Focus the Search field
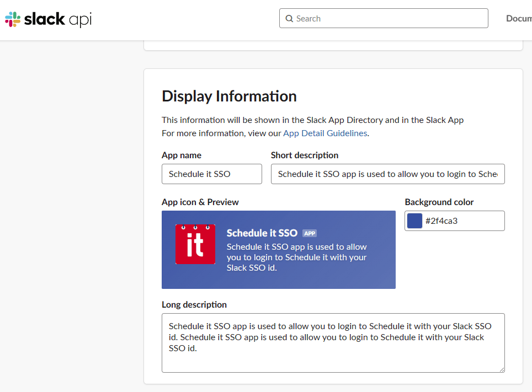 (x=384, y=18)
